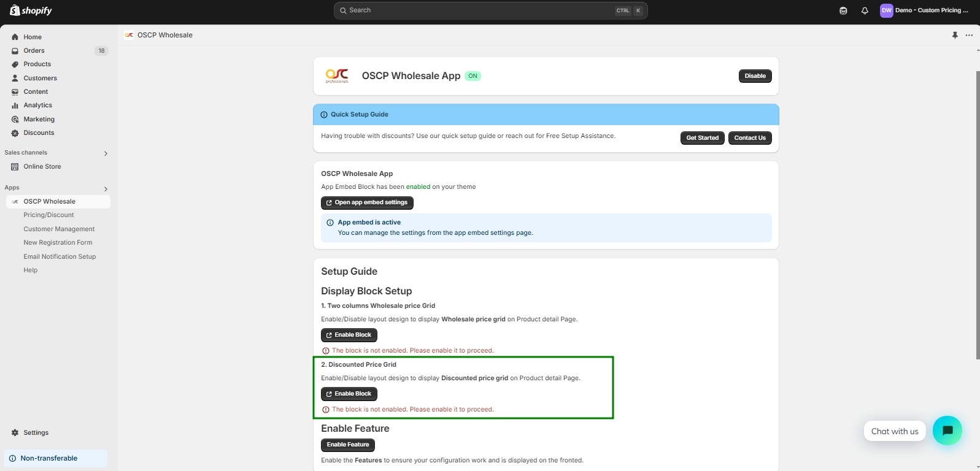Click the page vertical scrollbar

point(977,215)
